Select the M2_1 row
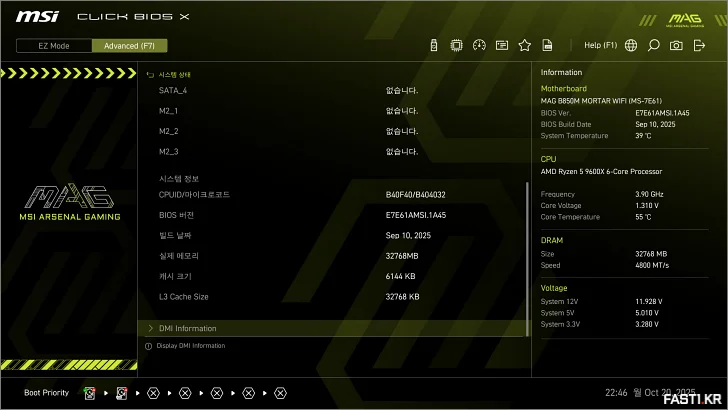The height and width of the screenshot is (410, 728). pos(333,111)
